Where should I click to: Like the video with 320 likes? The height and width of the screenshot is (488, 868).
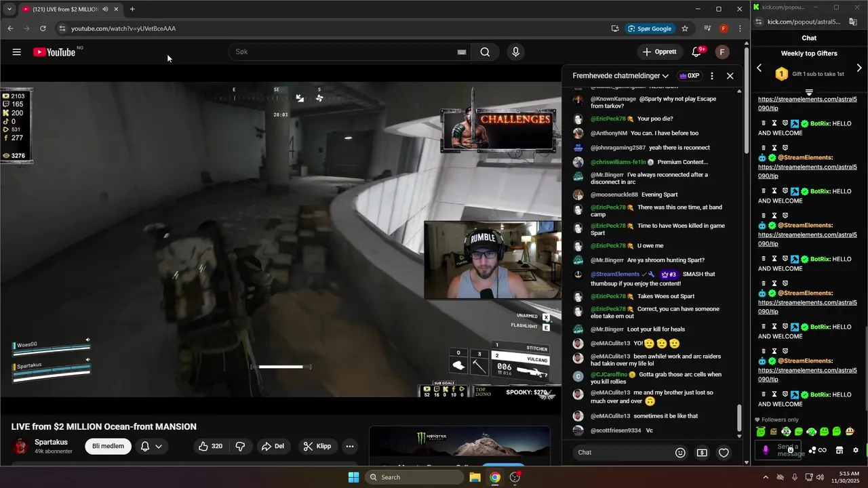(x=210, y=446)
